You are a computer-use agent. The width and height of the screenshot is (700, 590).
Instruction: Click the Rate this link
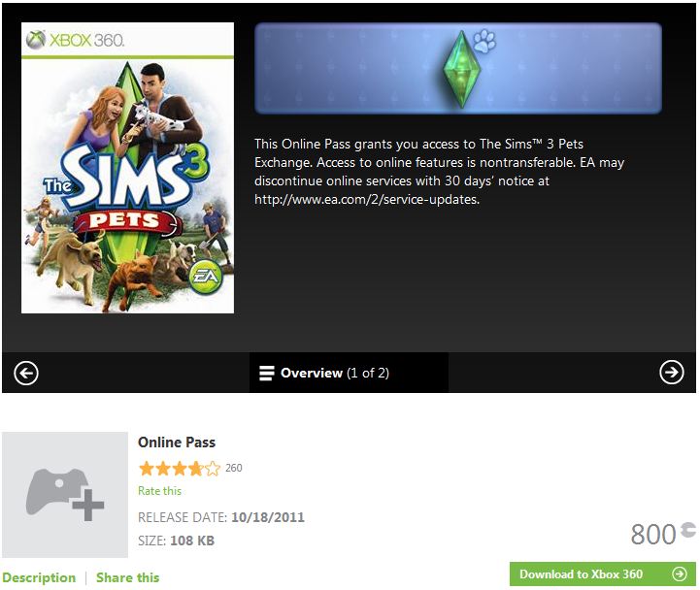point(159,491)
